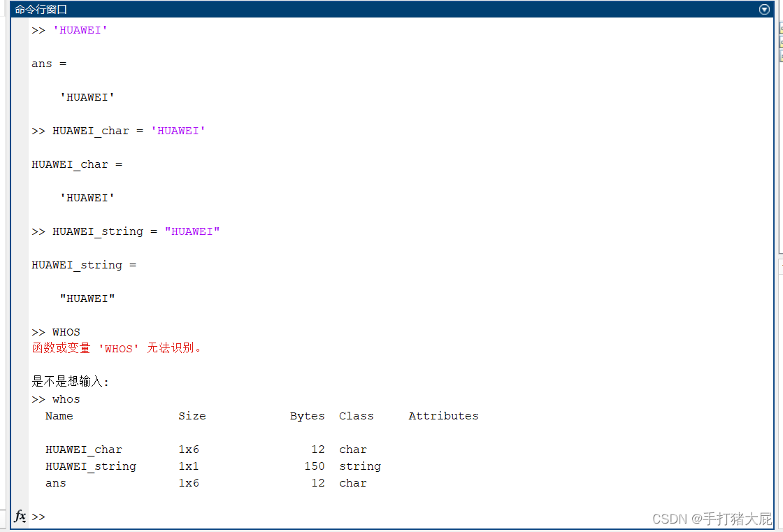Select the pink 'HUAWEI' string literal text

[x=80, y=30]
